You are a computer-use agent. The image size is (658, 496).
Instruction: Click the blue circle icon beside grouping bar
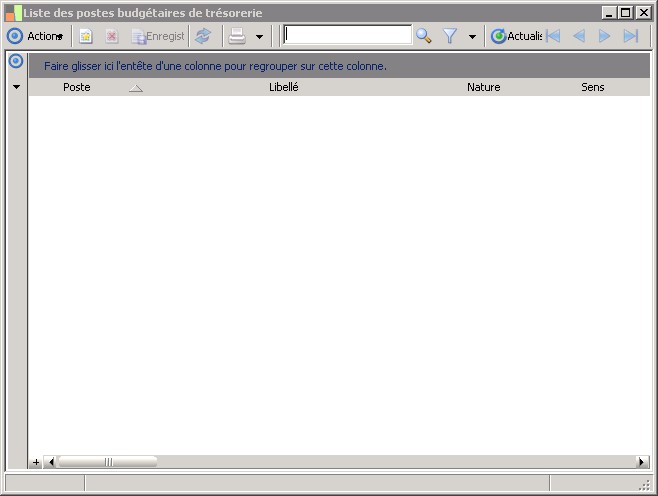pyautogui.click(x=16, y=61)
